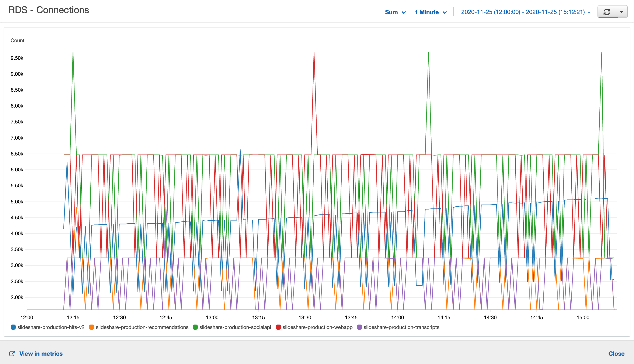
Task: Open the refresh options dropdown arrow
Action: (621, 12)
